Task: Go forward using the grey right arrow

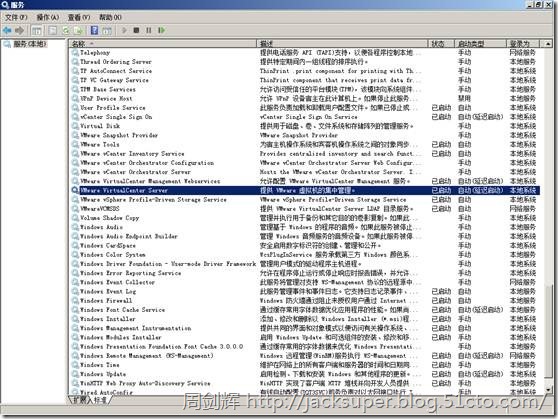Action: [x=19, y=31]
